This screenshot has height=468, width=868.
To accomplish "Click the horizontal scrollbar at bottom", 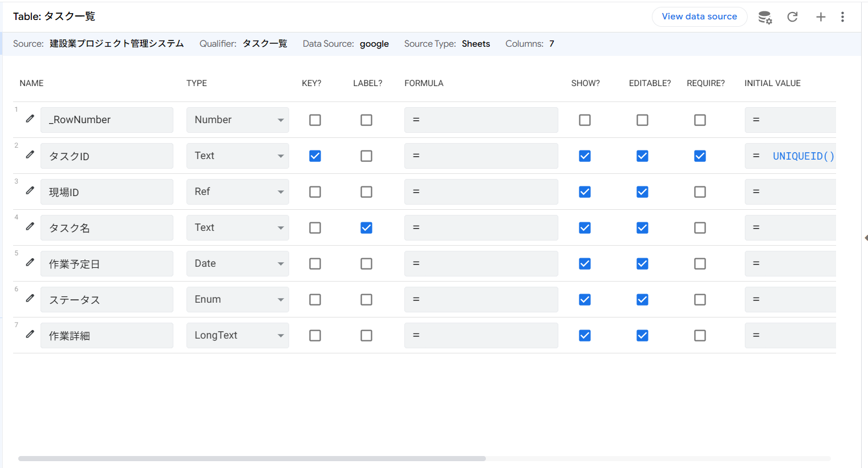I will pos(252,458).
